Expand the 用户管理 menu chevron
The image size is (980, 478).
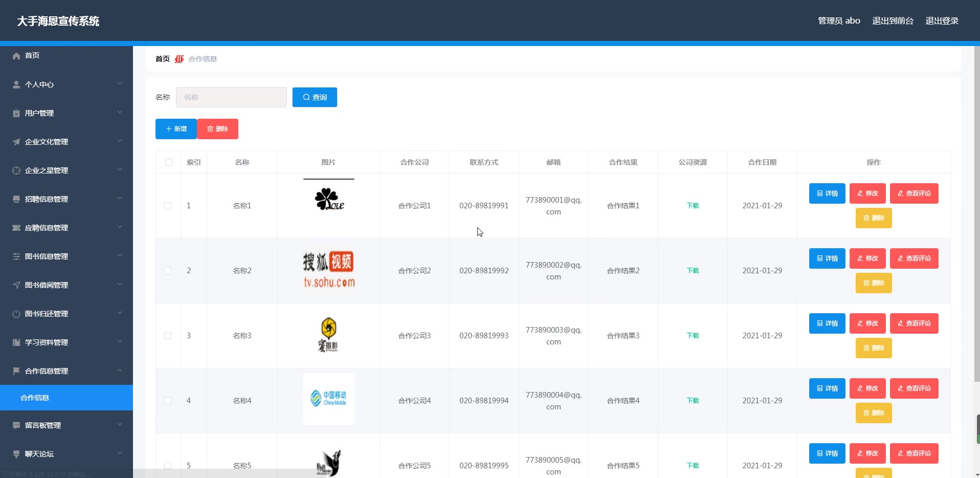[120, 112]
